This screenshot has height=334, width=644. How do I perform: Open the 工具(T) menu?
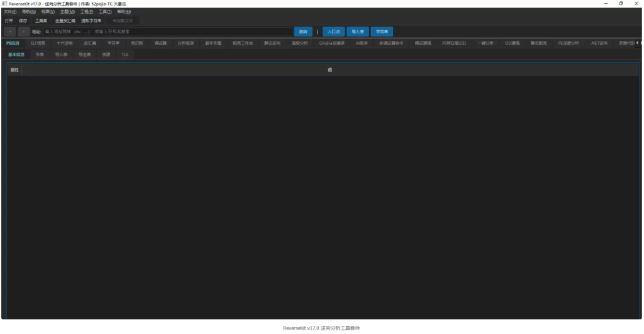tap(105, 12)
